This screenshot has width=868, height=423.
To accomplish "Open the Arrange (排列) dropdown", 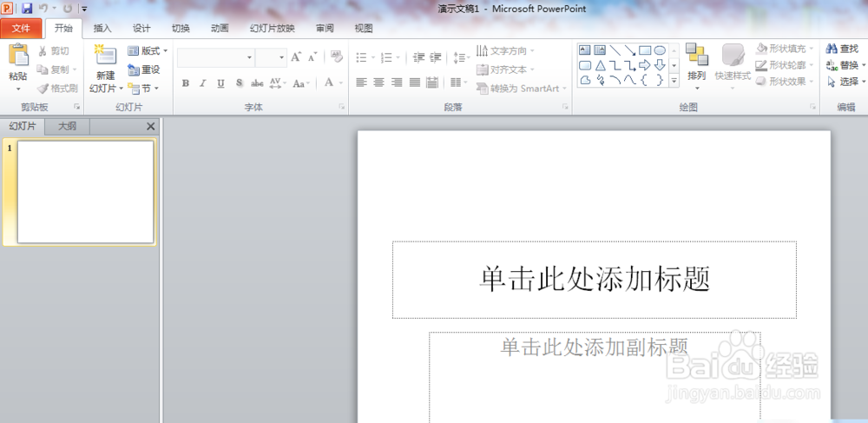I will tap(697, 66).
